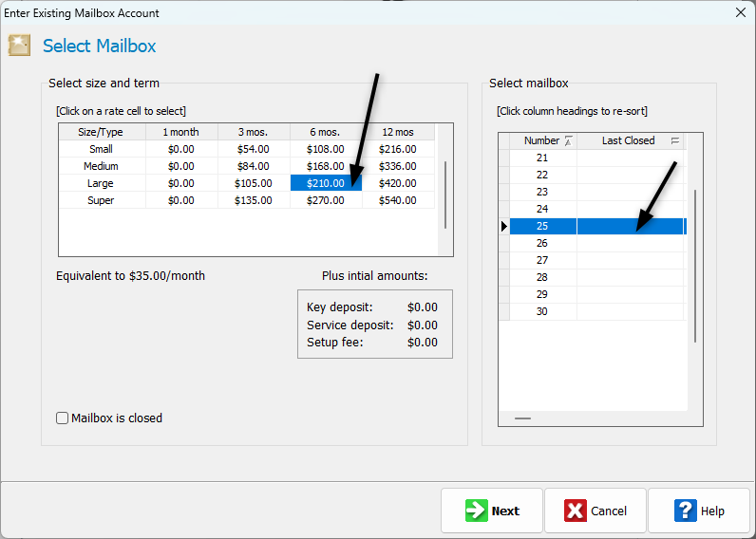Select mailbox number 26
The width and height of the screenshot is (756, 539).
[x=596, y=243]
